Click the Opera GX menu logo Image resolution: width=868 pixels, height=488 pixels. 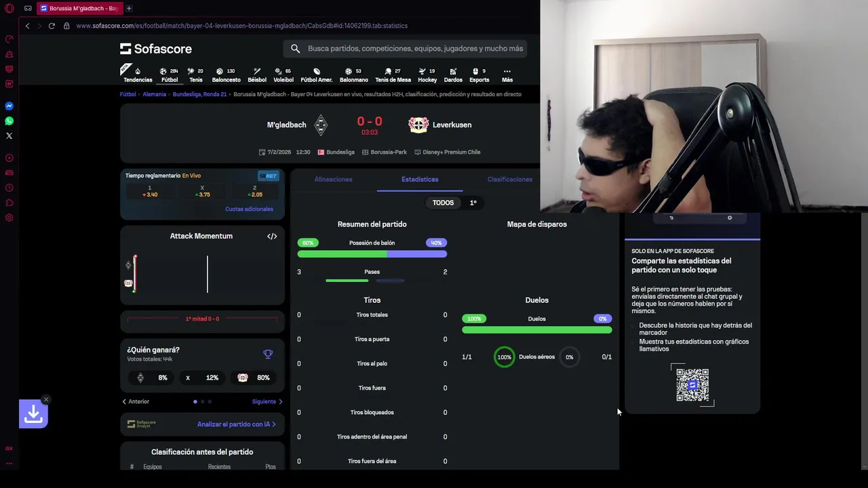tap(9, 8)
